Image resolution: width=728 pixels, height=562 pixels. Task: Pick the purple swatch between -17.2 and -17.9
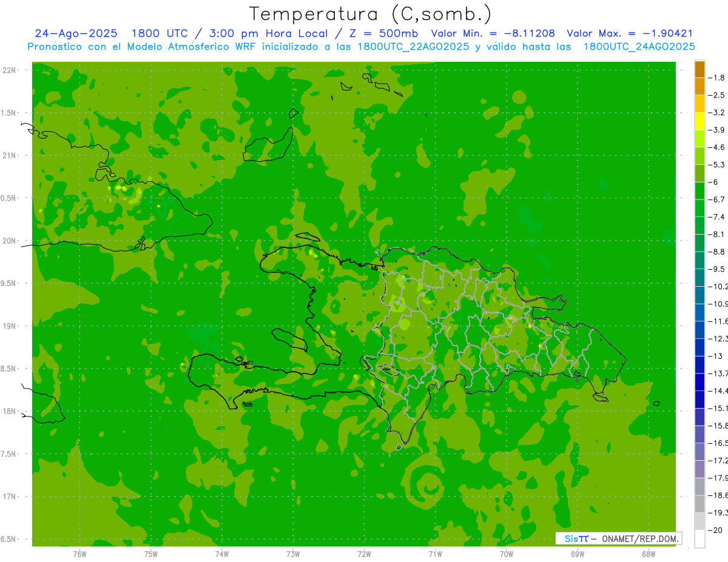[x=699, y=469]
